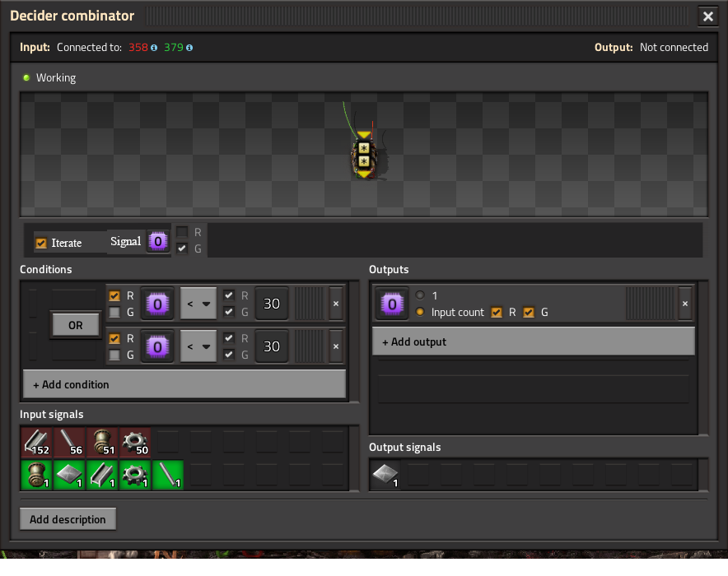Click red input signal with count 56
This screenshot has height=576, width=728.
(x=70, y=443)
